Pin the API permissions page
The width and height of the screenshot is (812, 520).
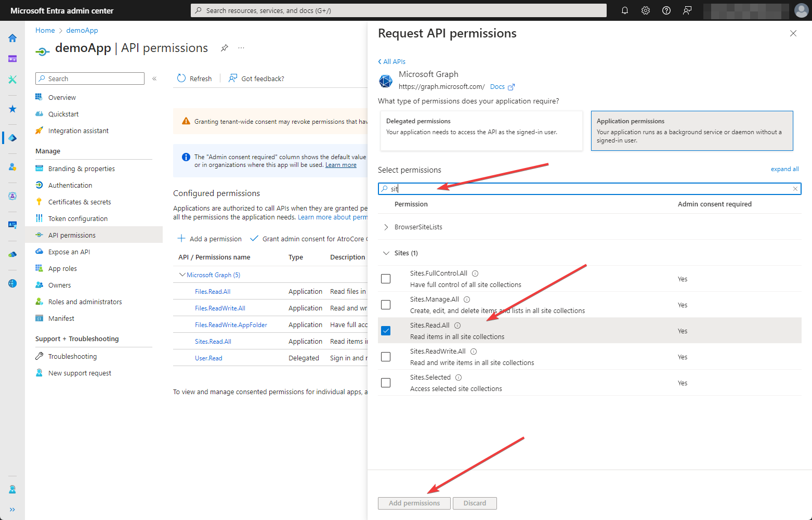pos(224,47)
